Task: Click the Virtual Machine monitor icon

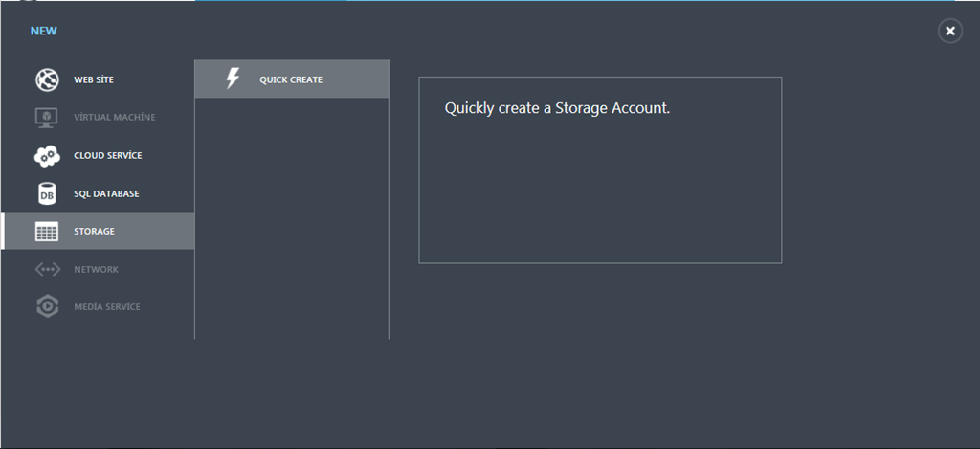Action: 47,118
